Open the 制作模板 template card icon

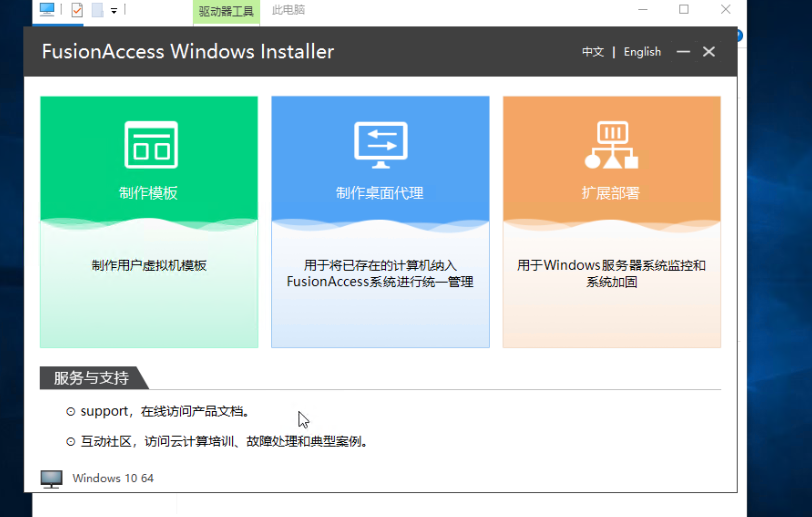click(151, 145)
